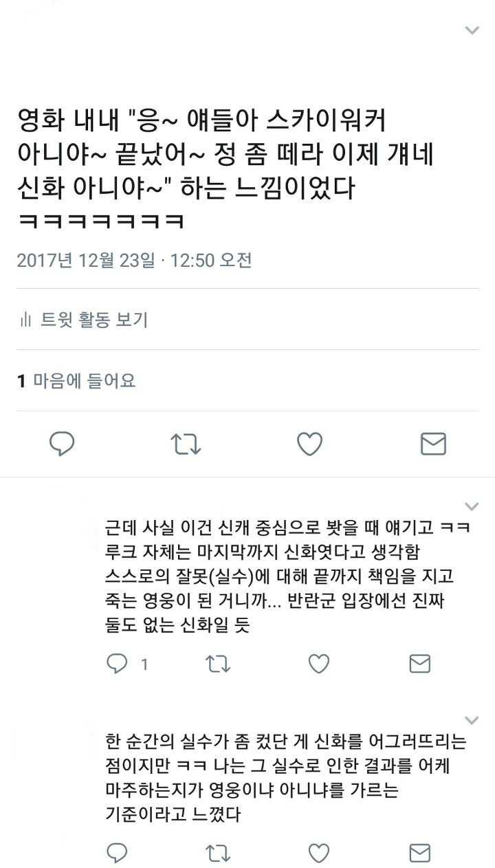Send second reply via message envelope
This screenshot has width=495, height=868.
(x=419, y=853)
